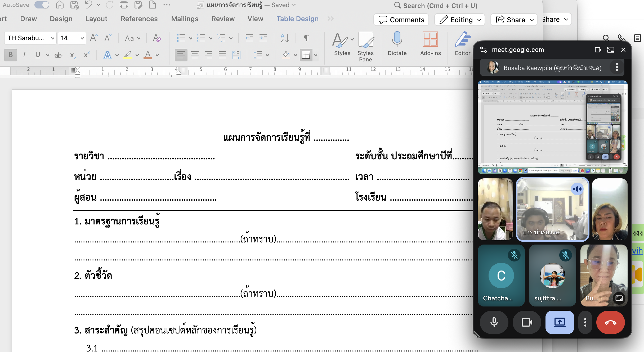
Task: Apply text highlight color
Action: point(128,55)
